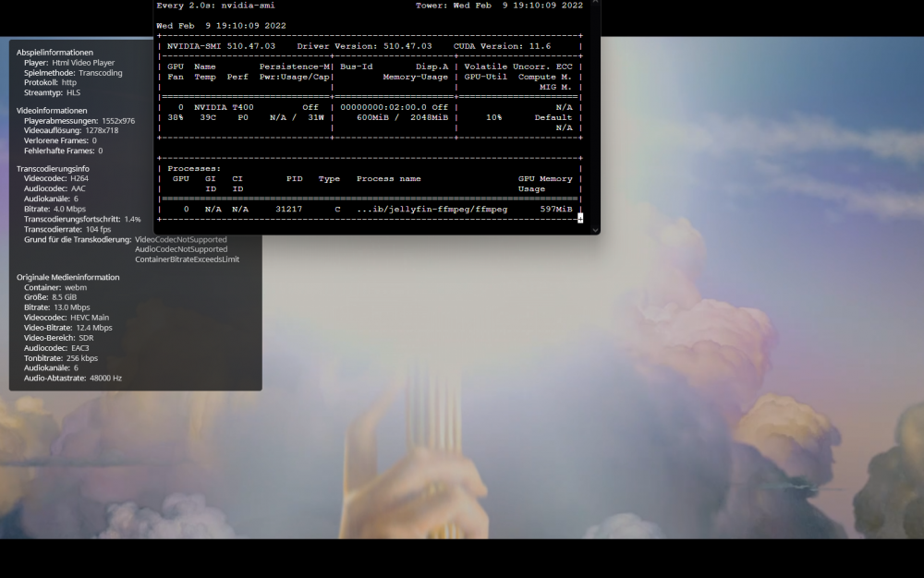Click the '10%' GPU utilization value
This screenshot has height=578, width=924.
493,117
